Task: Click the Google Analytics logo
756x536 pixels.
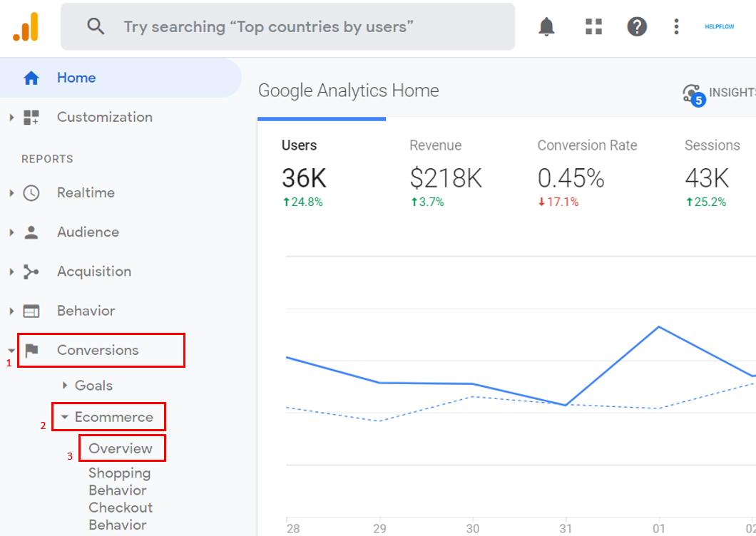Action: coord(26,27)
